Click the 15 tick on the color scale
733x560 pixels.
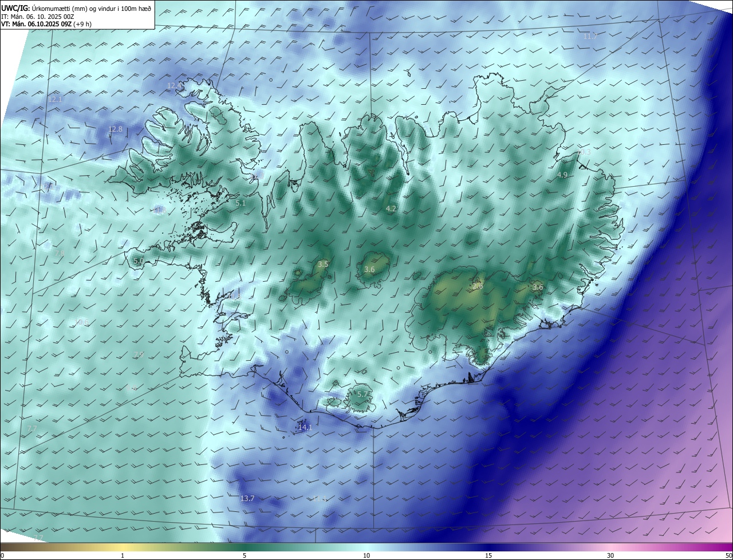pos(488,555)
